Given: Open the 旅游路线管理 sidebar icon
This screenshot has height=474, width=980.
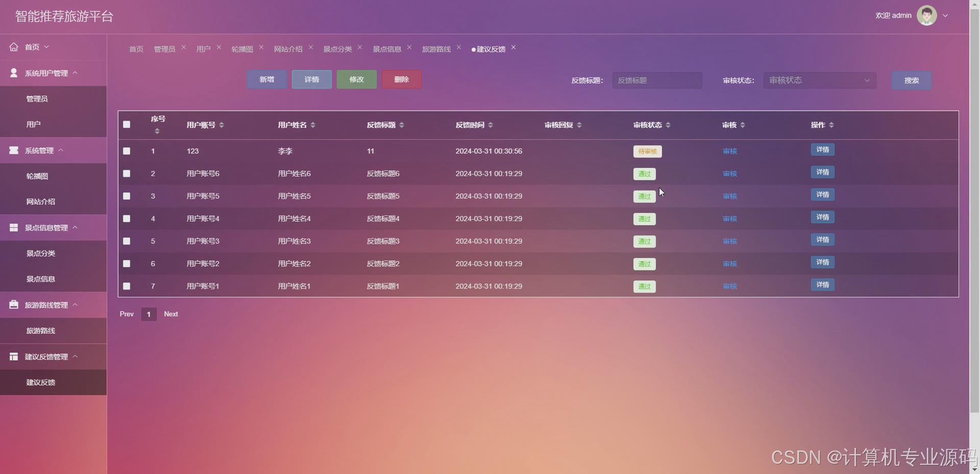Looking at the screenshot, I should [13, 304].
